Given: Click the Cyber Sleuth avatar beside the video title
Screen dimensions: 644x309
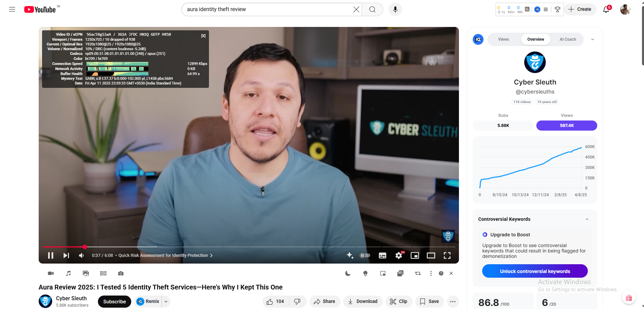Looking at the screenshot, I should coord(45,301).
